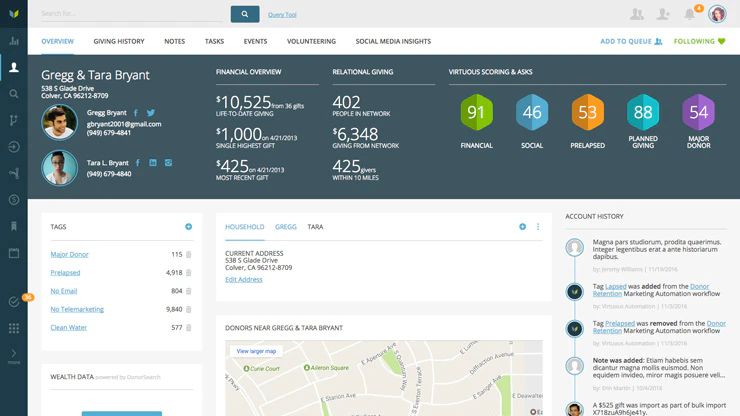The width and height of the screenshot is (740, 416).
Task: Delete the No Telemarketing tag with trash icon
Action: click(x=188, y=309)
